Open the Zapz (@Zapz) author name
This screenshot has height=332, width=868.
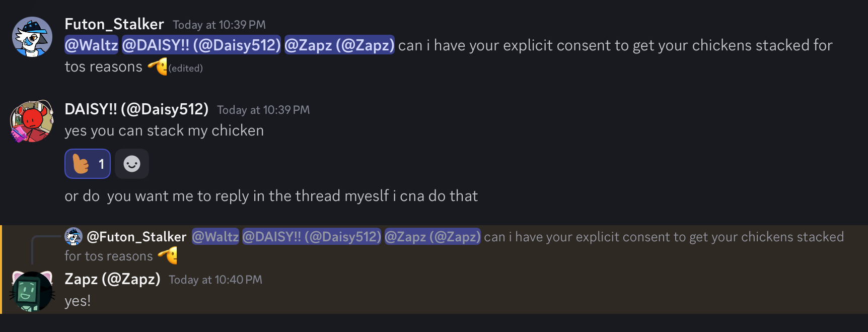[112, 279]
